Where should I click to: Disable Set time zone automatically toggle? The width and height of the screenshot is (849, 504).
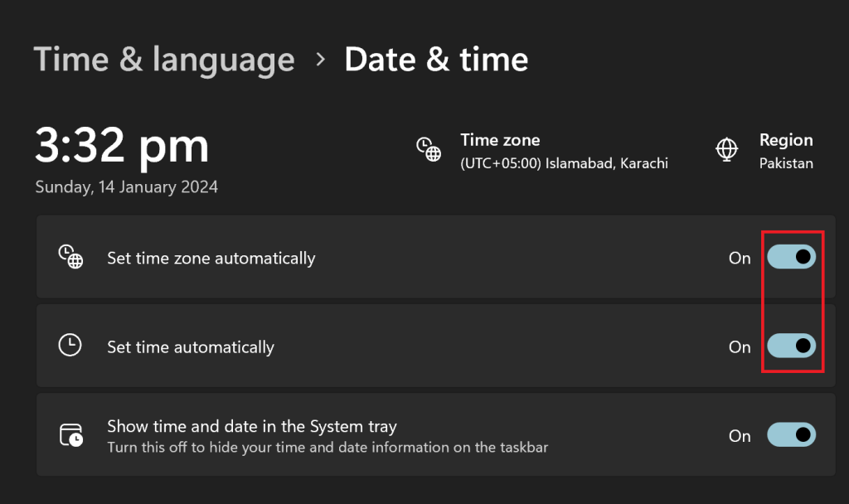791,257
